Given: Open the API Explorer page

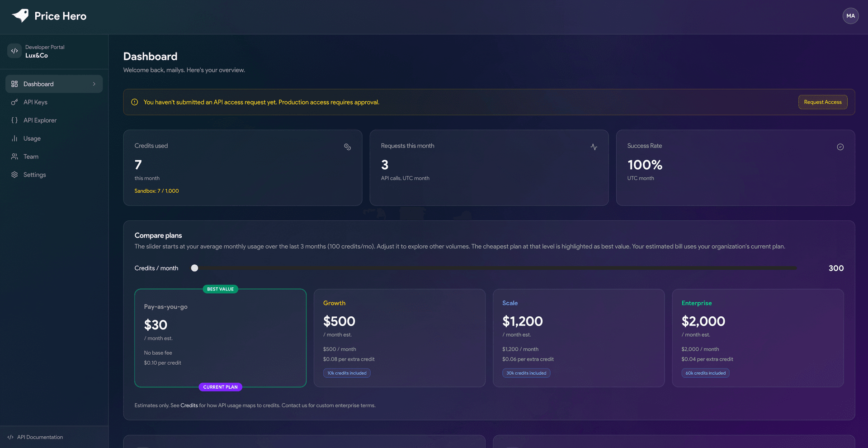Looking at the screenshot, I should (54, 120).
